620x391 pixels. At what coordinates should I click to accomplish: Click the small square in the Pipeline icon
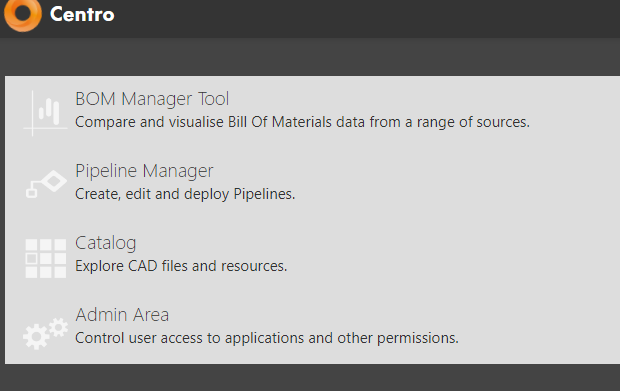[32, 193]
